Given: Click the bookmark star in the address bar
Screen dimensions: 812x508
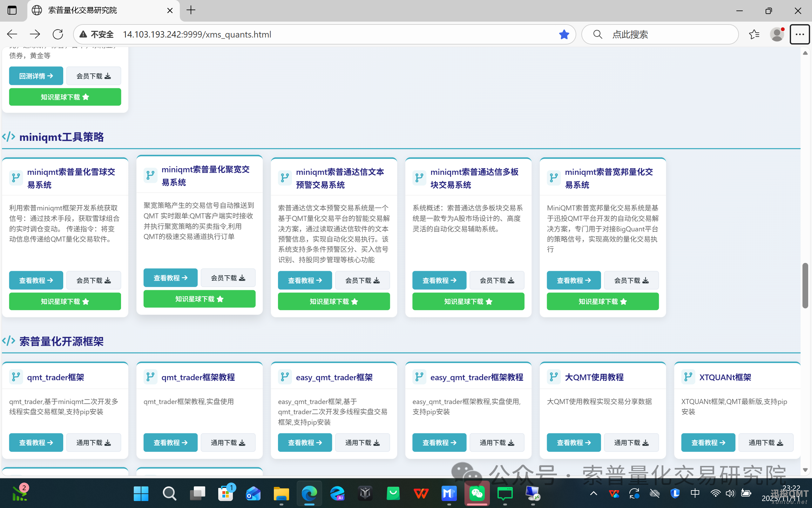Looking at the screenshot, I should 564,34.
